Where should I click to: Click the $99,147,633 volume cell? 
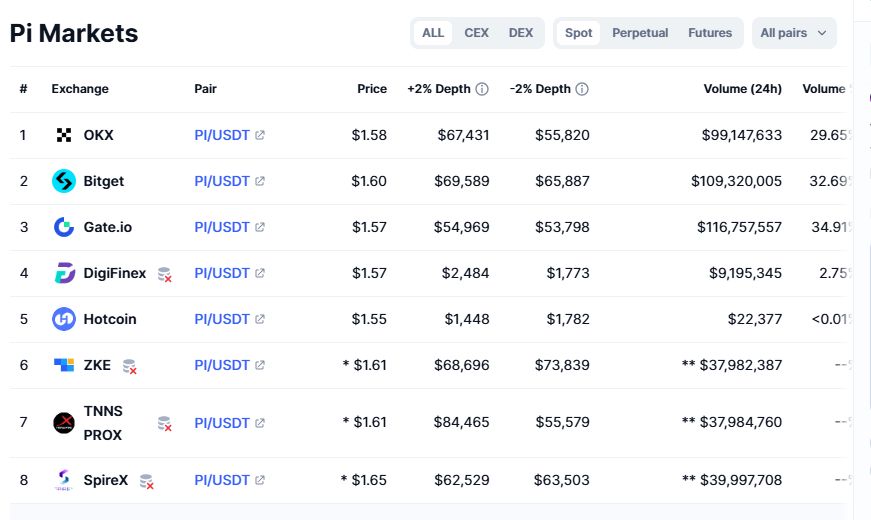click(x=742, y=135)
